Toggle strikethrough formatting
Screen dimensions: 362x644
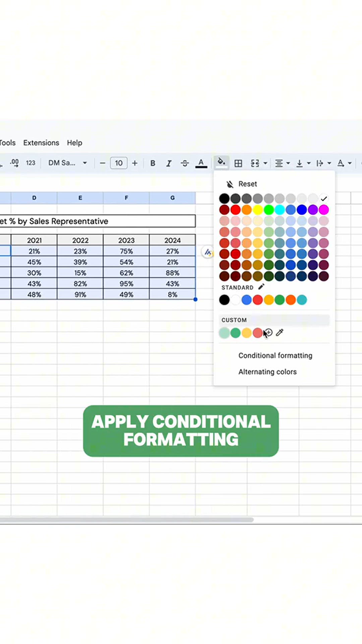tap(185, 163)
